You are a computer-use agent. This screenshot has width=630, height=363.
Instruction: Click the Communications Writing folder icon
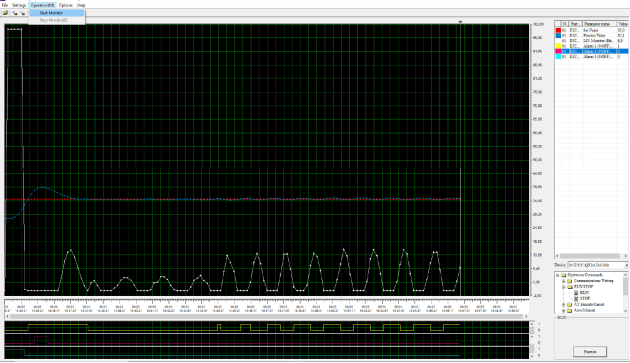pyautogui.click(x=570, y=281)
